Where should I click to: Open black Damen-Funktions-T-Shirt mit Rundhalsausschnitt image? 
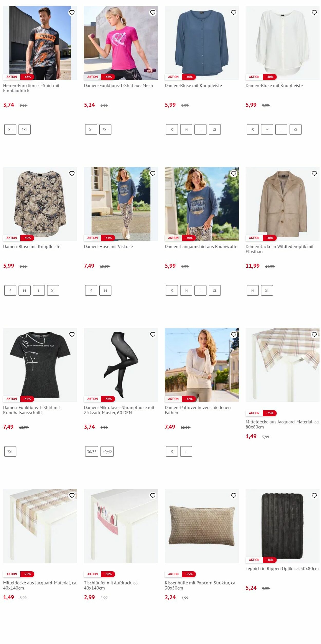click(40, 365)
